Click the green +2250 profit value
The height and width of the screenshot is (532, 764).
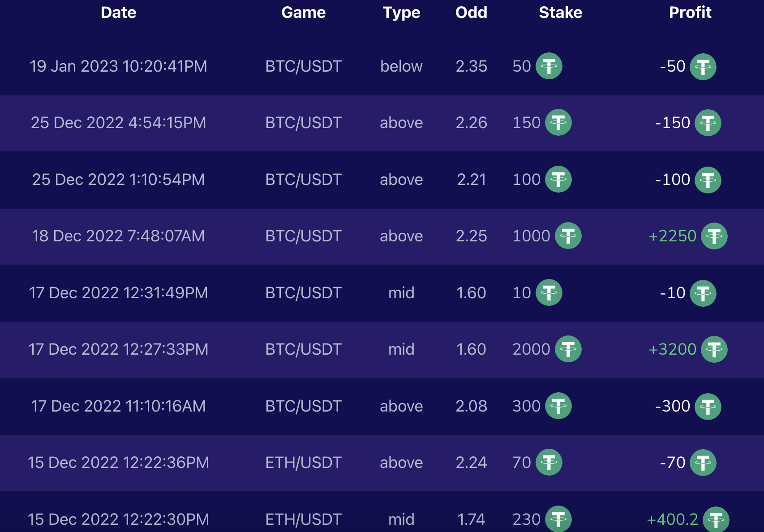[x=672, y=236]
